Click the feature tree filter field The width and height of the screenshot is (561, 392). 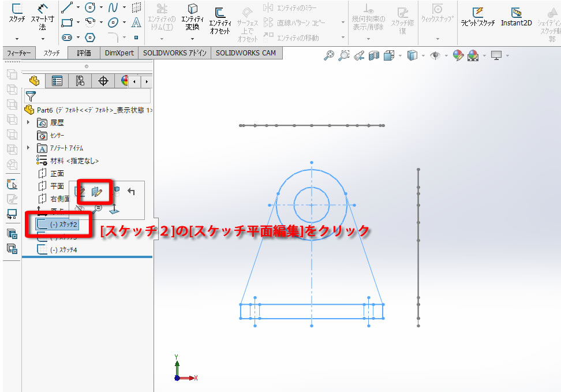[87, 96]
